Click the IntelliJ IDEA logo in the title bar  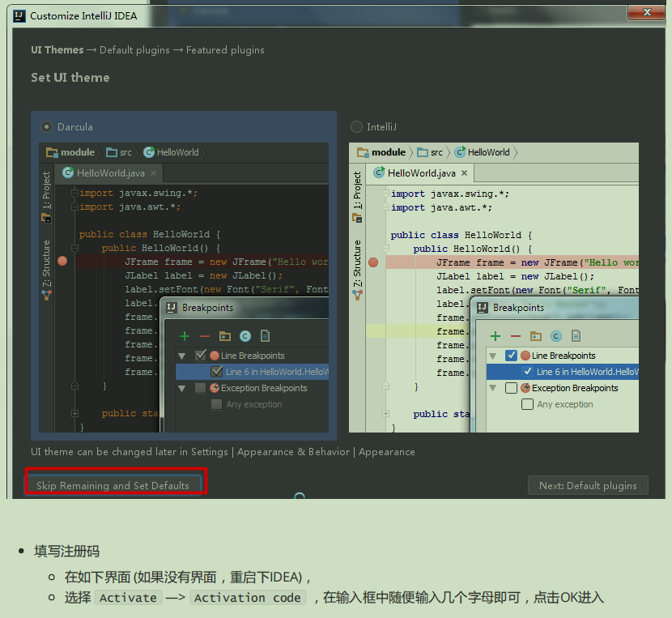coord(19,16)
